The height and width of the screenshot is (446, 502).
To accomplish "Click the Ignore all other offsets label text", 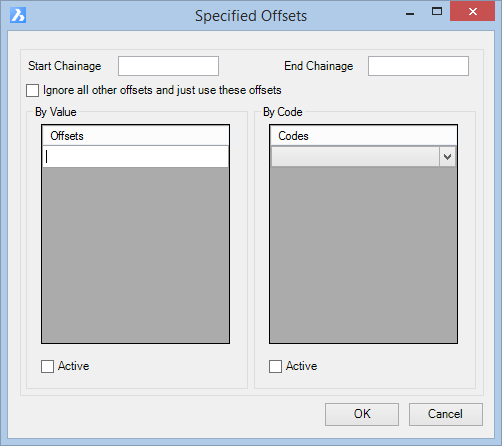I will pyautogui.click(x=162, y=90).
